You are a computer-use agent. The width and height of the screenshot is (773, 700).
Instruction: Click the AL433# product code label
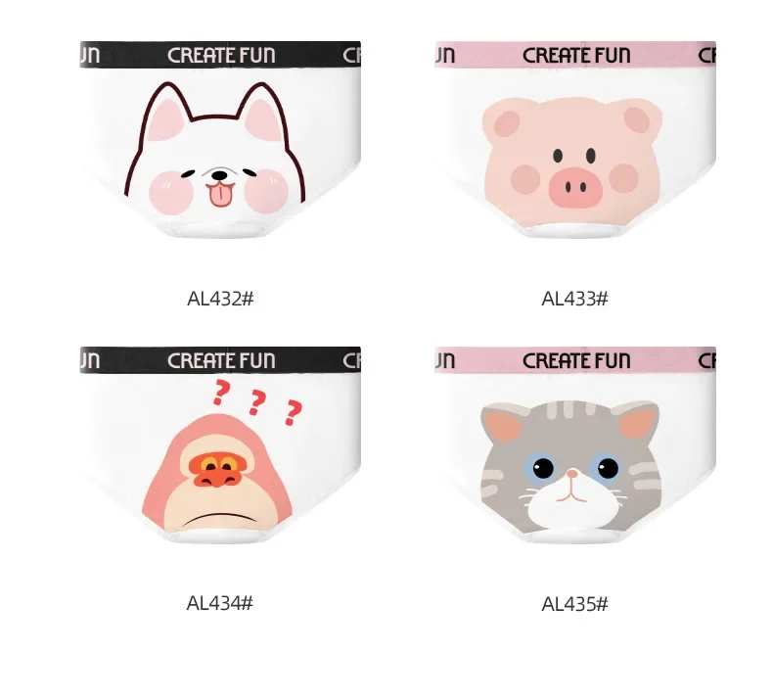574,299
